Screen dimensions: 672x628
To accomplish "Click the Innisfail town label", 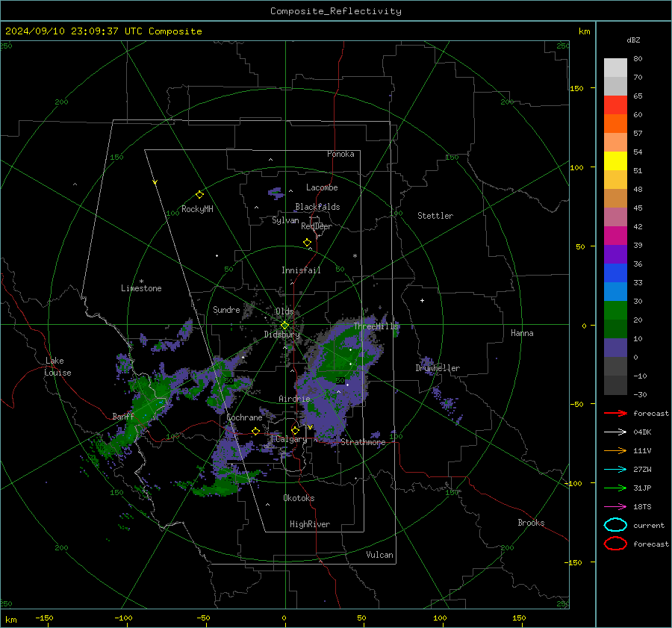I will pos(301,270).
